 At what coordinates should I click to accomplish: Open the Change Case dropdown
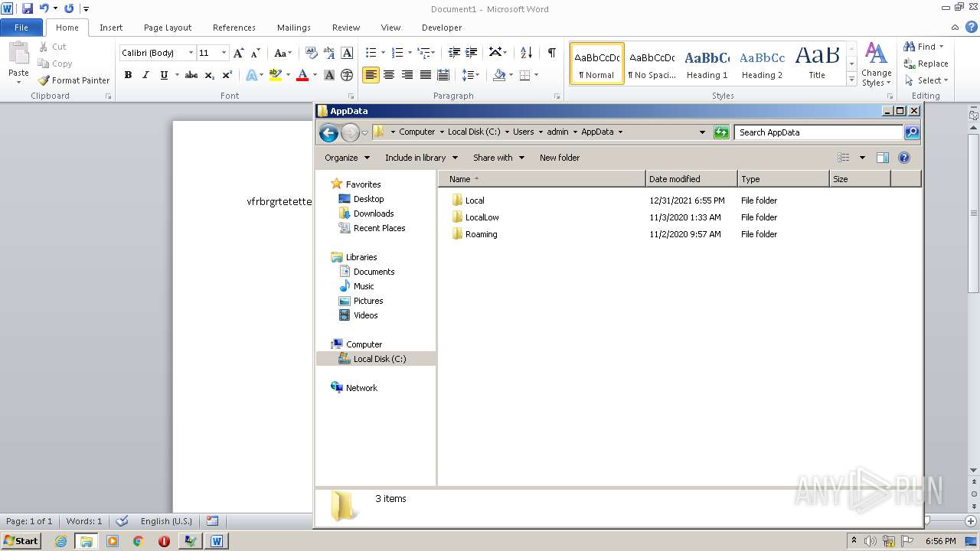click(283, 53)
